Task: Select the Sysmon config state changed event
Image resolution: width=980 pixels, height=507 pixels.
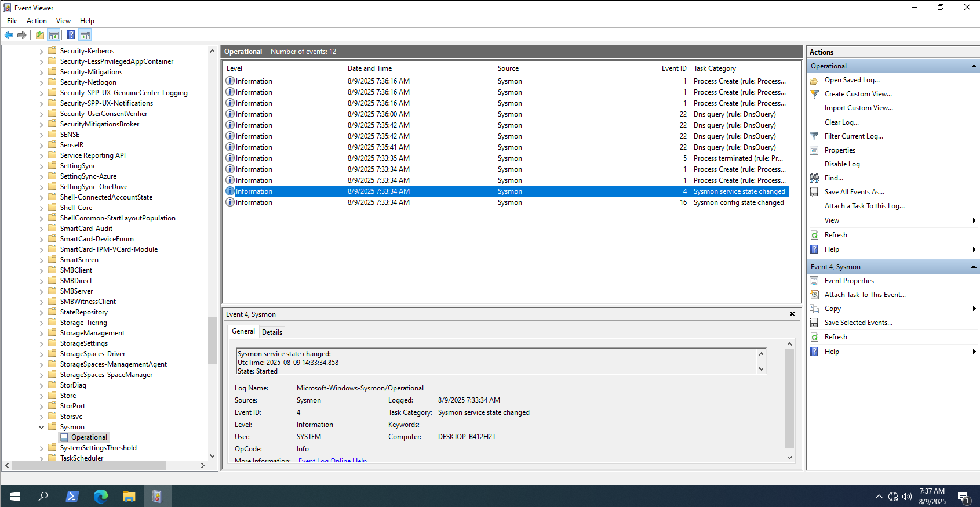Action: [x=738, y=202]
